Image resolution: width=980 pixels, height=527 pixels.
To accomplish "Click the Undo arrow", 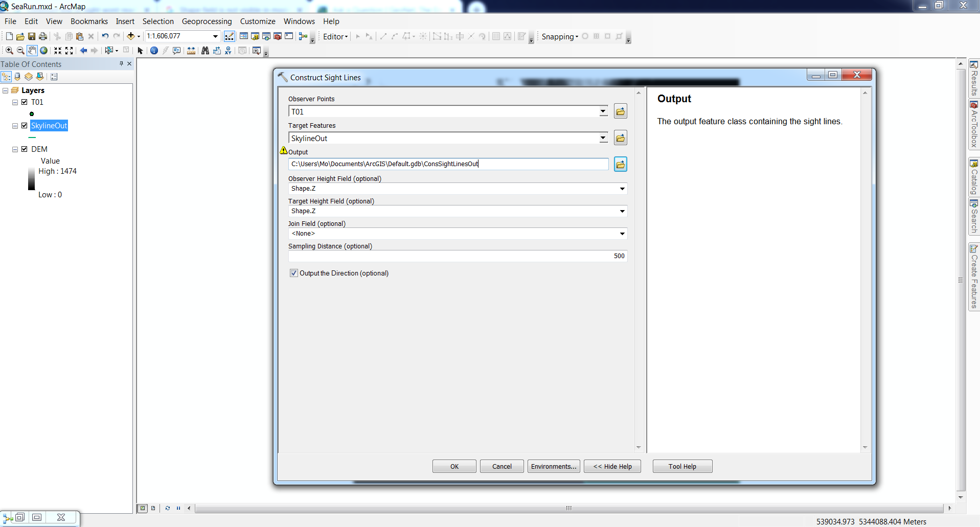I will pyautogui.click(x=105, y=36).
